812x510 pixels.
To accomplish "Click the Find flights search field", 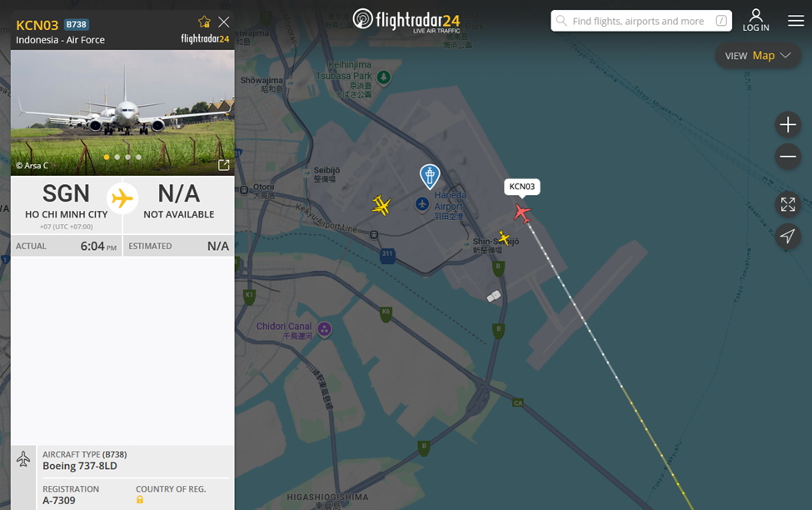I will pos(641,21).
